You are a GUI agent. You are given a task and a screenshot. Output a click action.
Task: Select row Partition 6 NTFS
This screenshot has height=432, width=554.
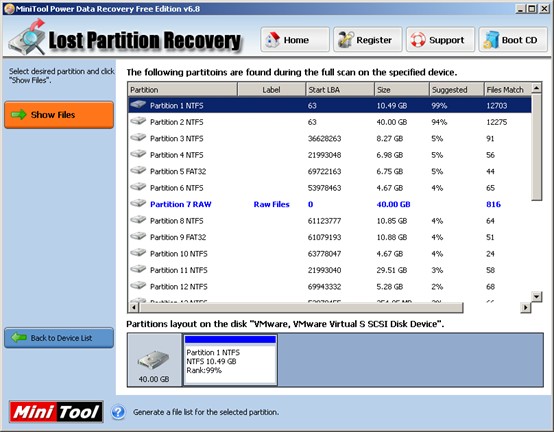pos(330,188)
